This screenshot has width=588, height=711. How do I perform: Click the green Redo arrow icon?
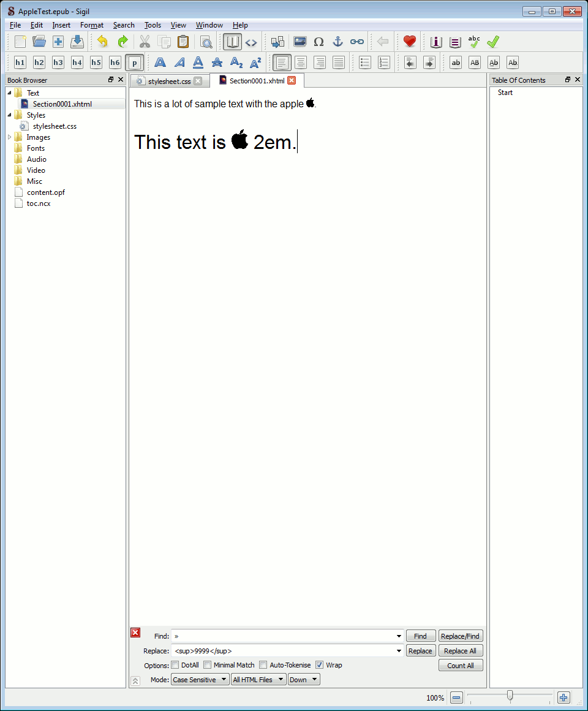pos(123,42)
